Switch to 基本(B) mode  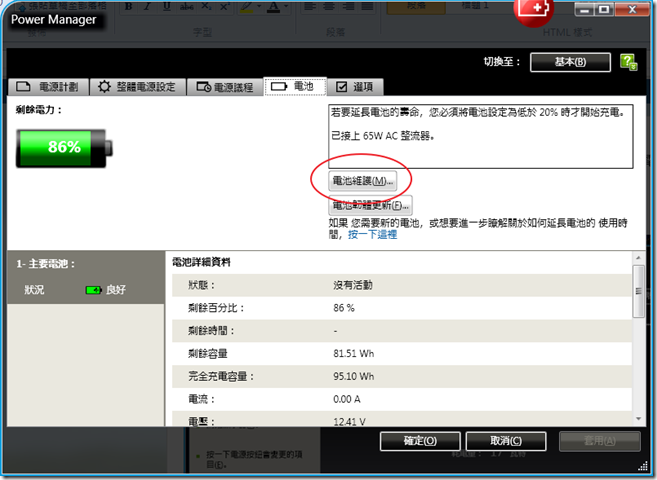570,62
